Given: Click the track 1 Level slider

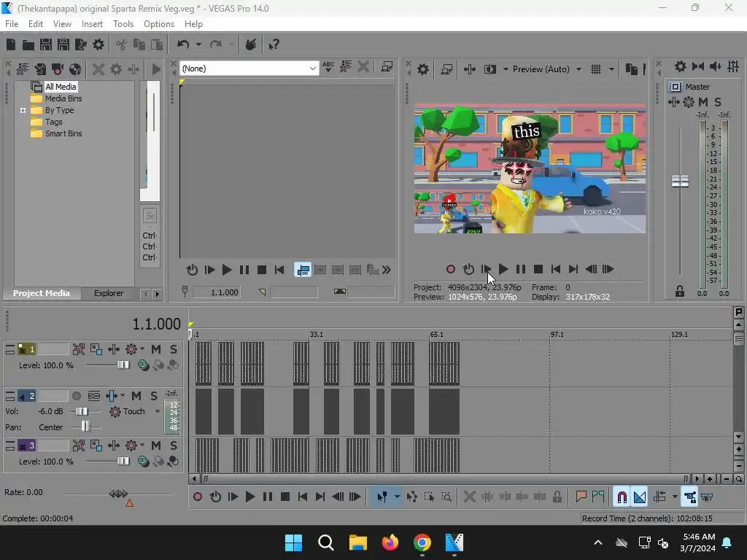Looking at the screenshot, I should (x=123, y=365).
